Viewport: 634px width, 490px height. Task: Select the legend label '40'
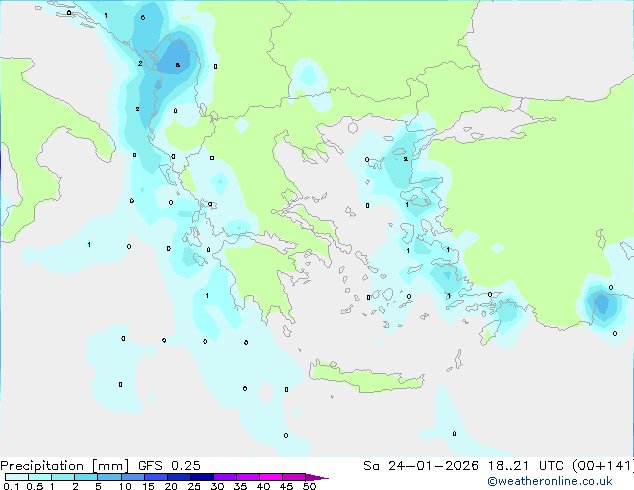coord(263,486)
